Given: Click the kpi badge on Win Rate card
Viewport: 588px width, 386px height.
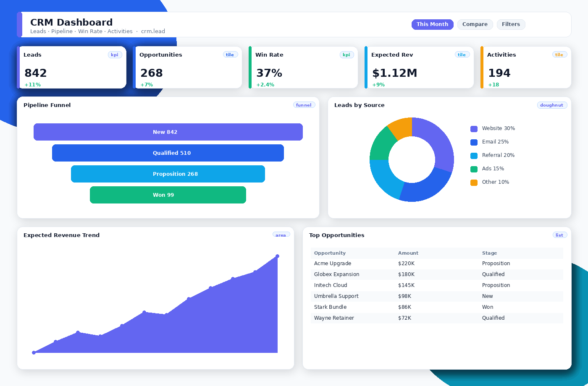Looking at the screenshot, I should pos(346,55).
